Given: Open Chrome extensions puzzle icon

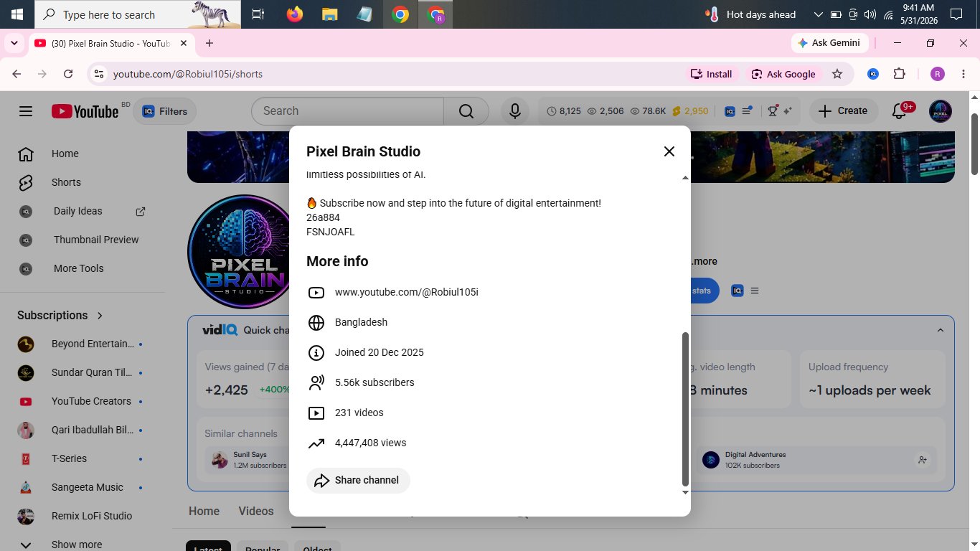Looking at the screenshot, I should pyautogui.click(x=899, y=74).
